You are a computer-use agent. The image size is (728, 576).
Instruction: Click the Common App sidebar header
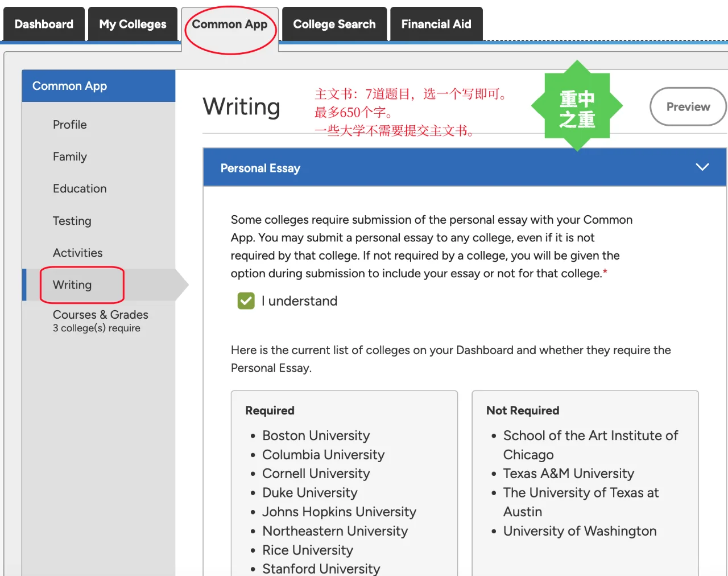69,85
